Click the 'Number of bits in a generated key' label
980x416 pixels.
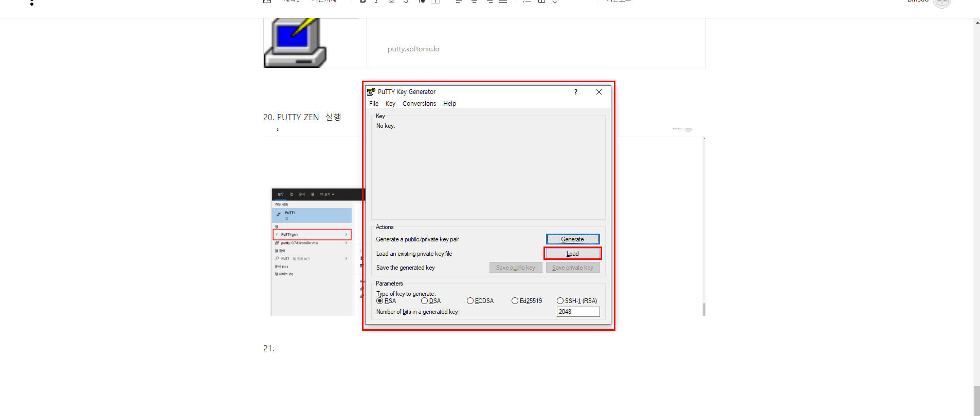(418, 312)
